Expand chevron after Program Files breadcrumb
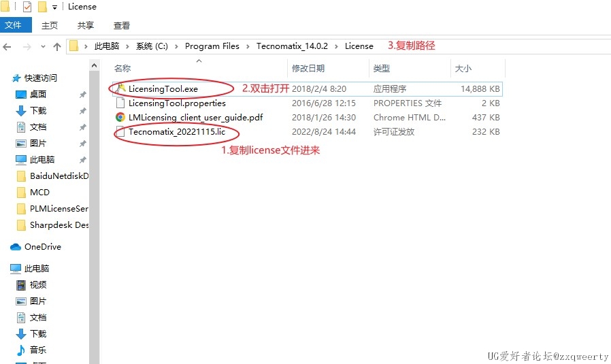This screenshot has height=364, width=611. 248,46
